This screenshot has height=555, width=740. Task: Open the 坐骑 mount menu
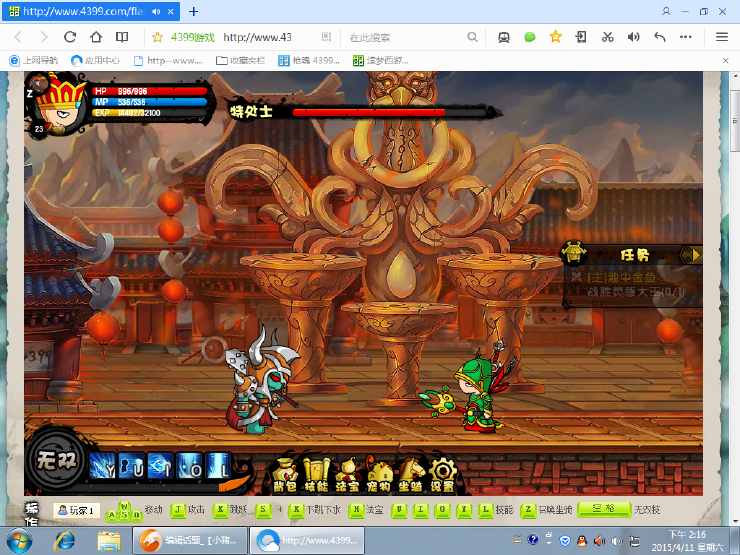pos(410,474)
